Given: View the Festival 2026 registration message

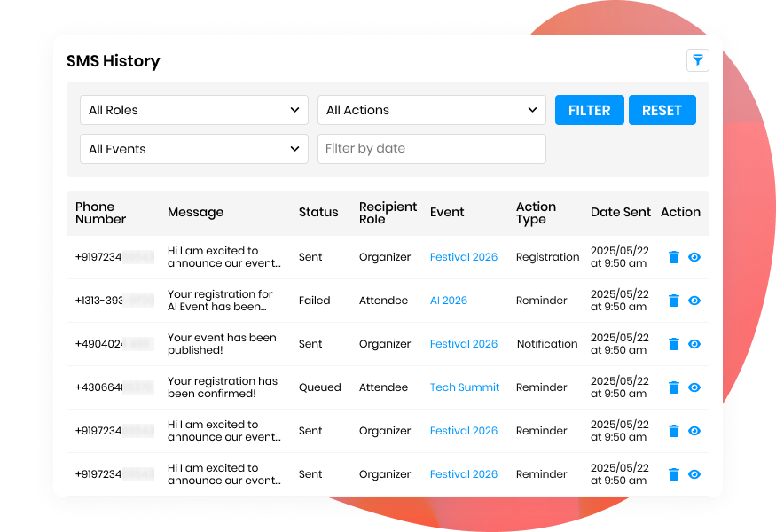Looking at the screenshot, I should pos(694,256).
